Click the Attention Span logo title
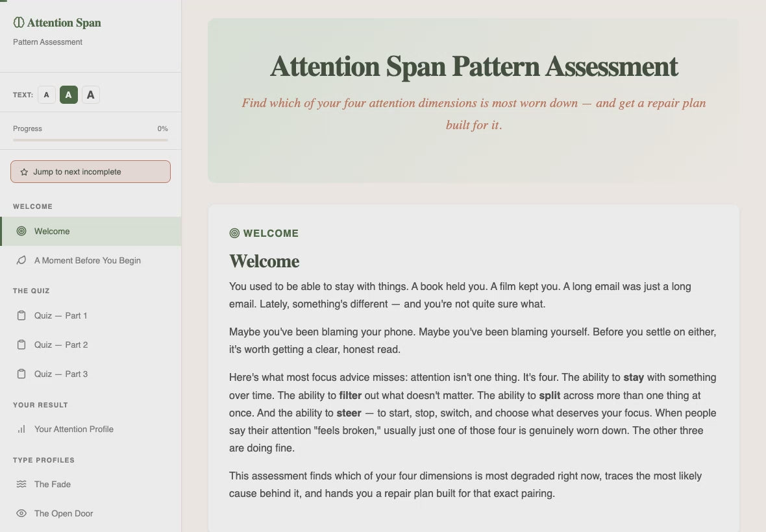766x532 pixels. 64,23
